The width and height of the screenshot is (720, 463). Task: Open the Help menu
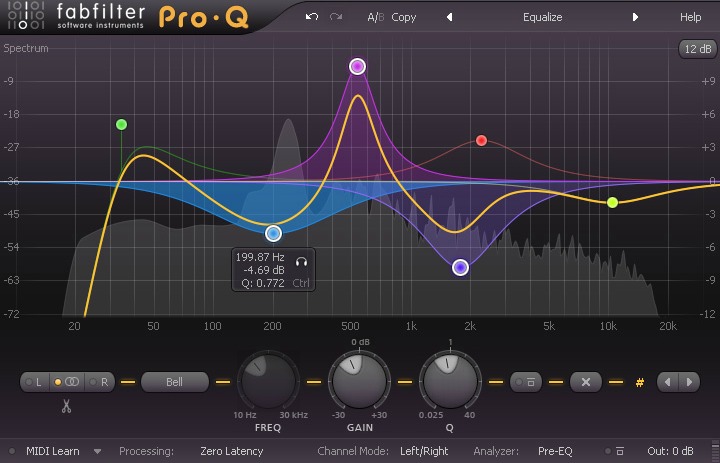point(690,17)
